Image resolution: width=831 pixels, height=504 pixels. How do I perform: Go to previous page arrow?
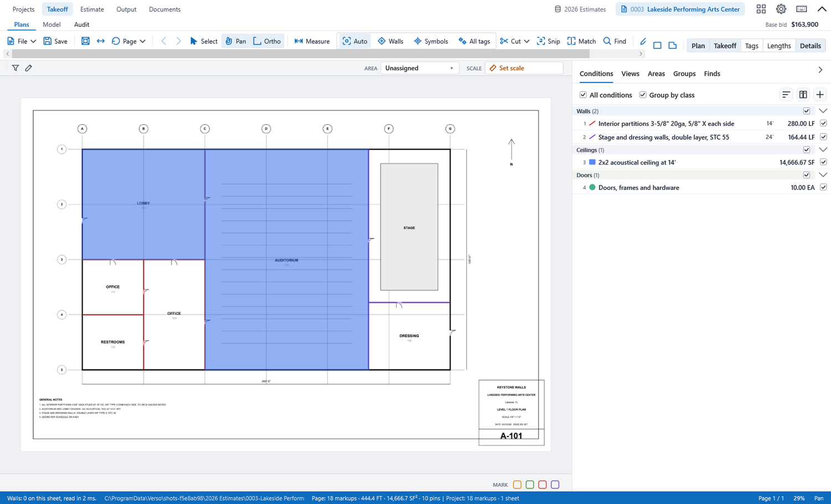click(164, 41)
